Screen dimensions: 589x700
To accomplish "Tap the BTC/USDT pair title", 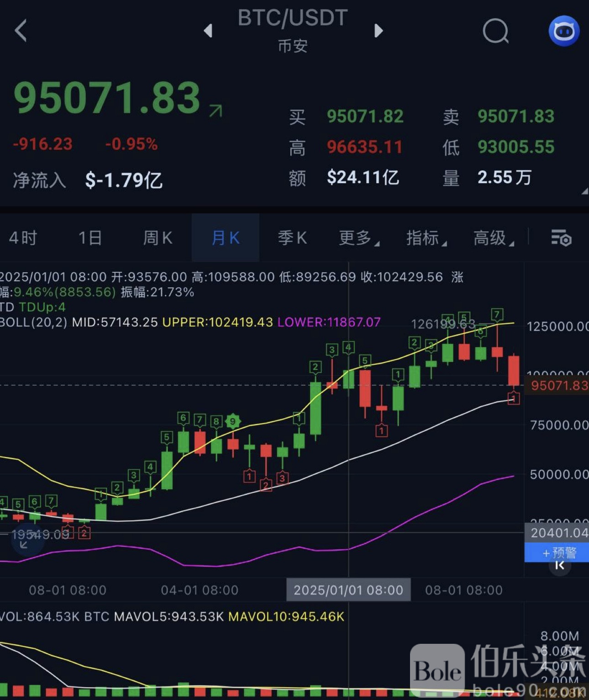I will 293,18.
